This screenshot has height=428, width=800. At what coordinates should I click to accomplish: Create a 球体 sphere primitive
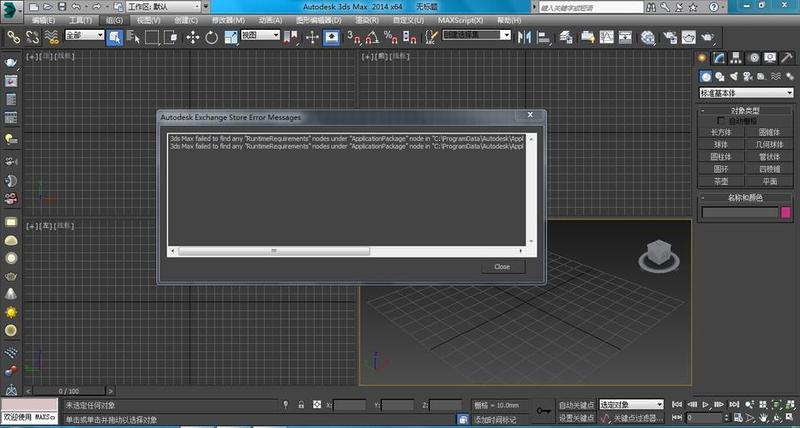pyautogui.click(x=721, y=144)
